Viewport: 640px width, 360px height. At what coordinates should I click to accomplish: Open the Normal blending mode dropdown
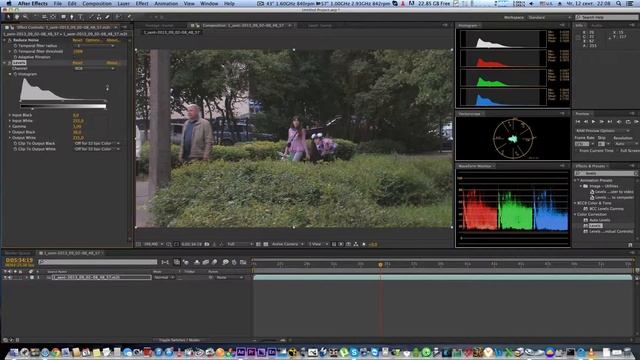coord(164,278)
